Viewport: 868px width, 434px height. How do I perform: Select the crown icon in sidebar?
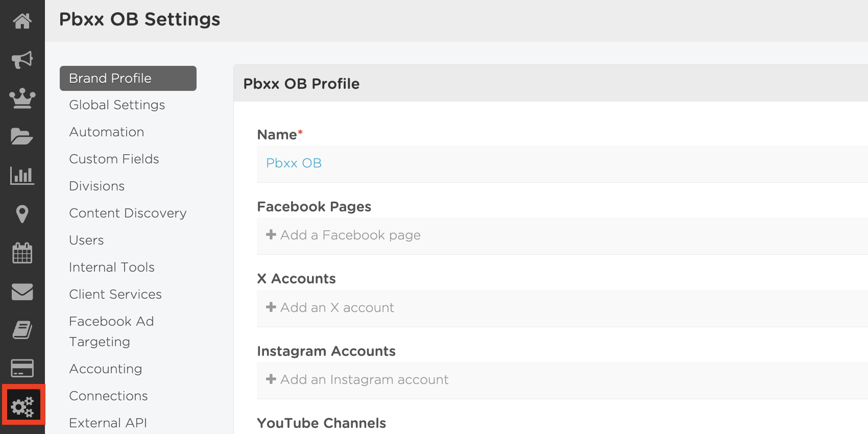tap(22, 99)
